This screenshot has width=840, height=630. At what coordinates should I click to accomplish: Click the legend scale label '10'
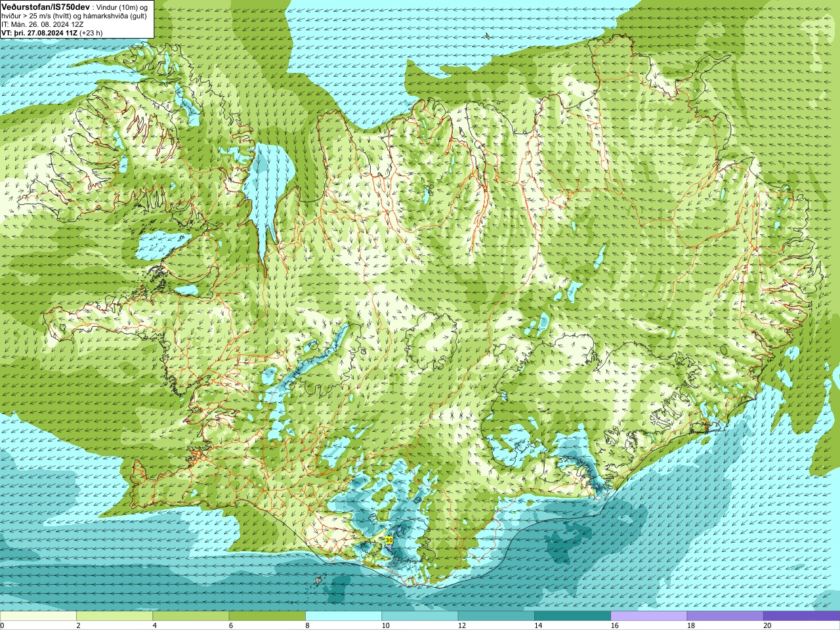[385, 625]
